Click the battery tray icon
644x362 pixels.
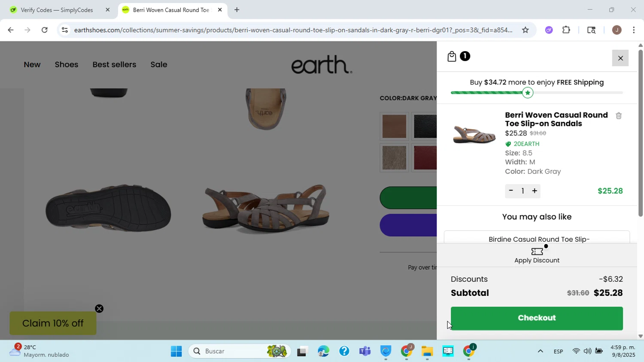[x=599, y=351]
